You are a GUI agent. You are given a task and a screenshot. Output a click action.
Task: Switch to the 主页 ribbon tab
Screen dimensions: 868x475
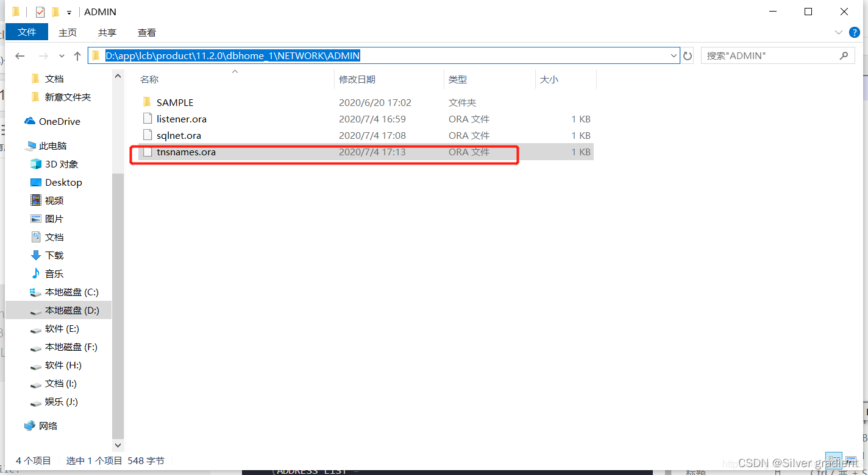point(68,32)
